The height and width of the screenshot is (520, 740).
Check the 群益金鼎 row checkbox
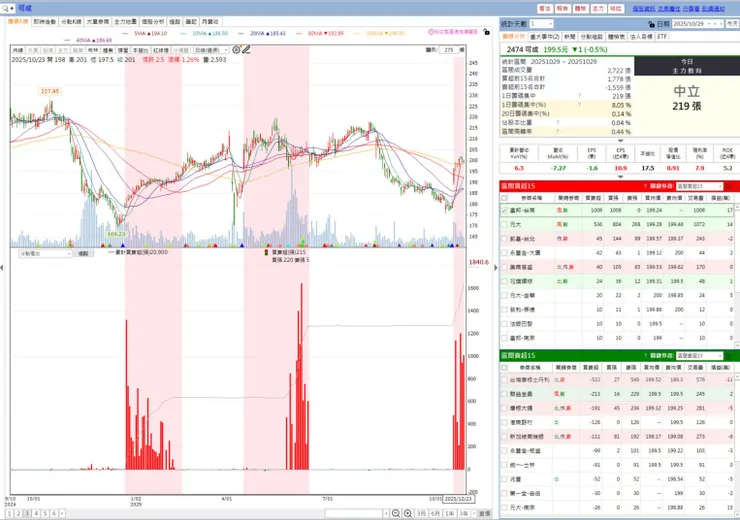[505, 394]
